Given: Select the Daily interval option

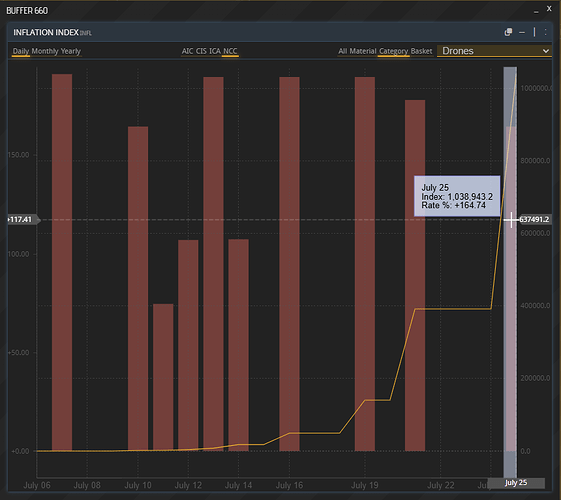Looking at the screenshot, I should click(x=21, y=51).
